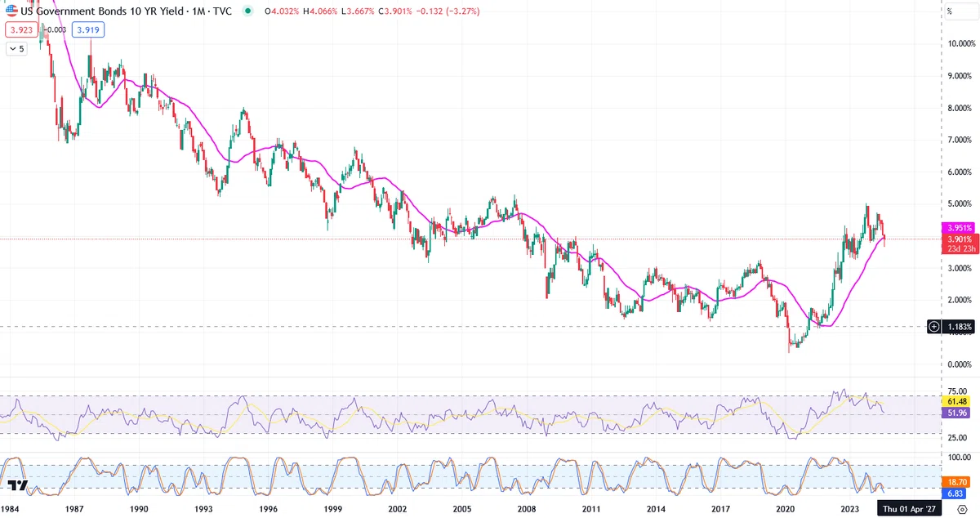The image size is (980, 518).
Task: Click the 1984 label on time axis
Action: (x=11, y=507)
